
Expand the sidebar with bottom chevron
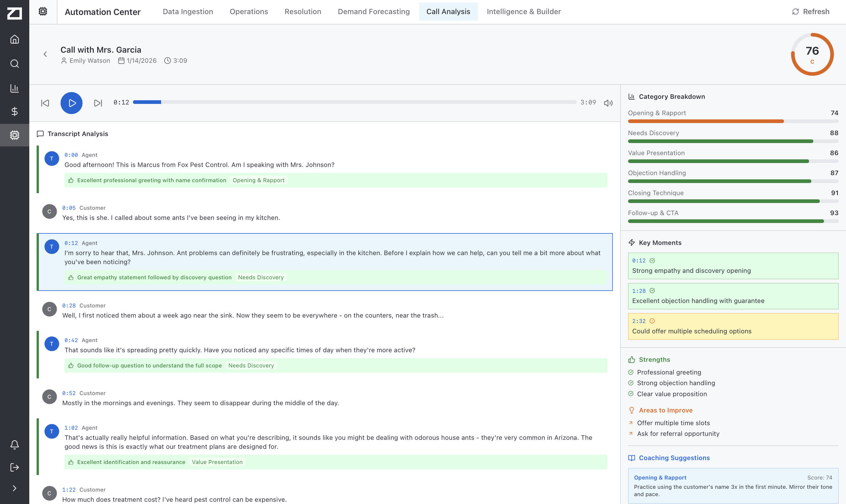click(14, 488)
